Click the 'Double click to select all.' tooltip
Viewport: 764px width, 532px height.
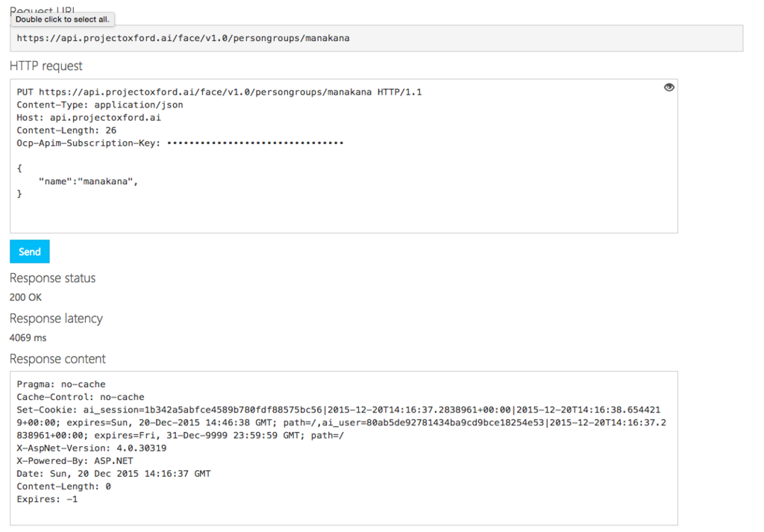tap(63, 19)
